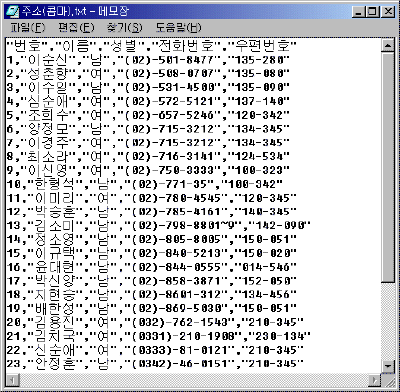Click phone number (0331)-210-1908
400x392 pixels.
coord(184,336)
